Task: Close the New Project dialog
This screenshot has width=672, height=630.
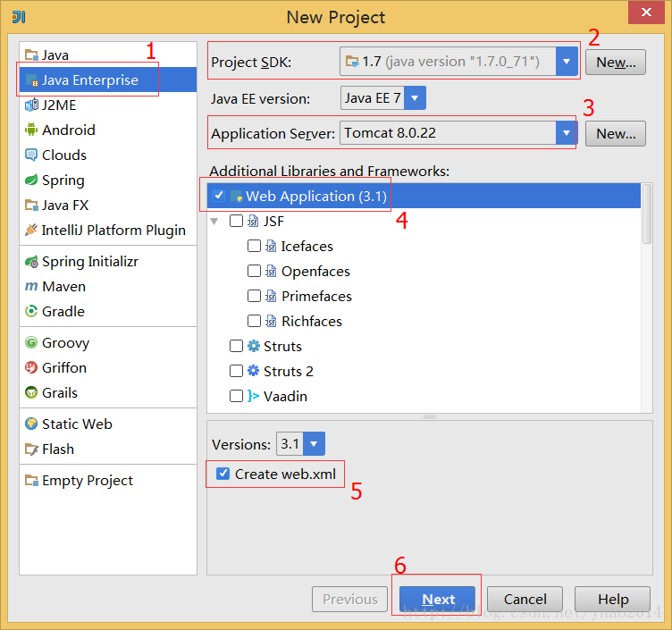Action: (646, 12)
